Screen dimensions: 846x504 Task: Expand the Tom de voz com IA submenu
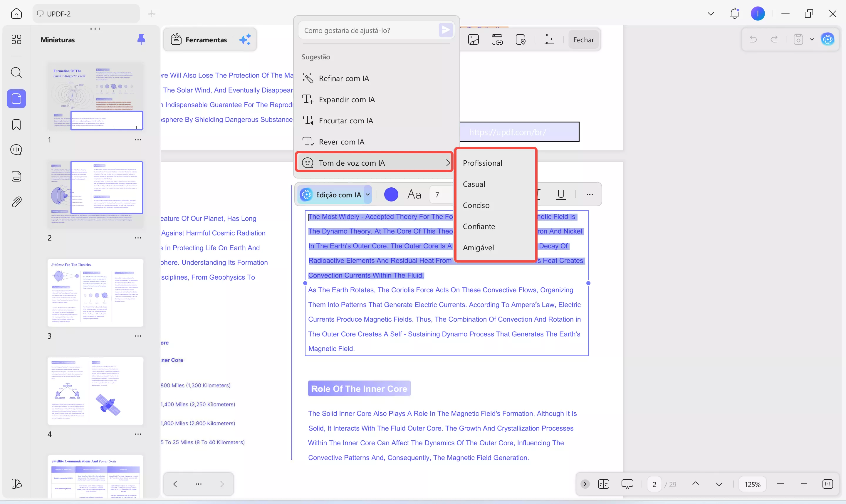click(374, 163)
